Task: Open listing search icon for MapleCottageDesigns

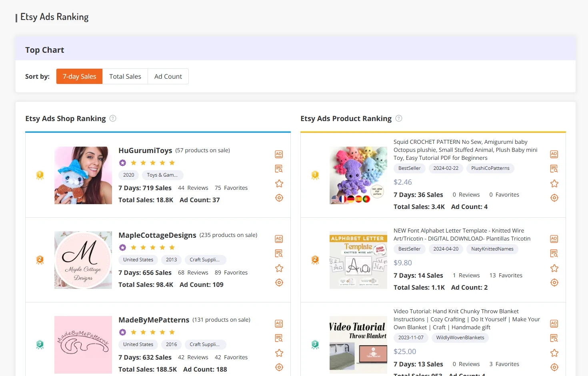Action: pyautogui.click(x=279, y=253)
